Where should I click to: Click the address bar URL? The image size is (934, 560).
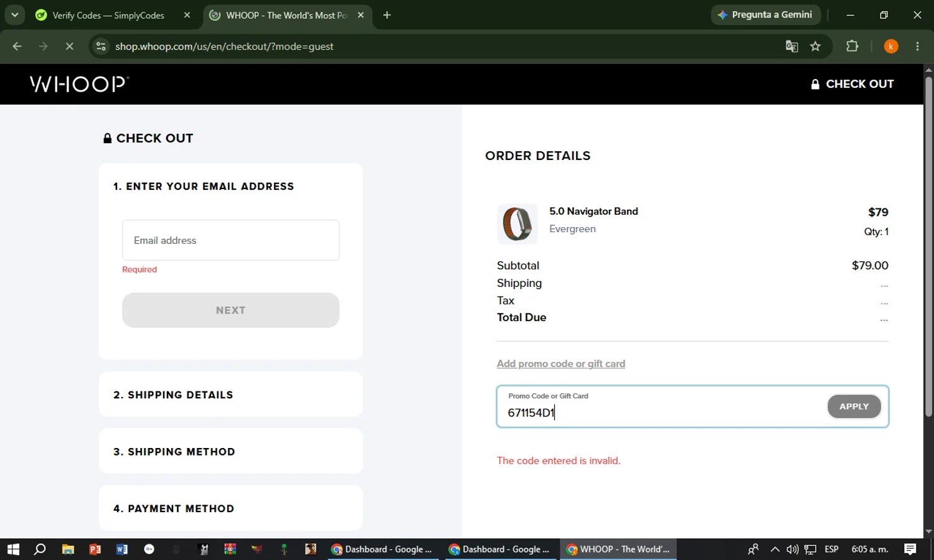[224, 46]
